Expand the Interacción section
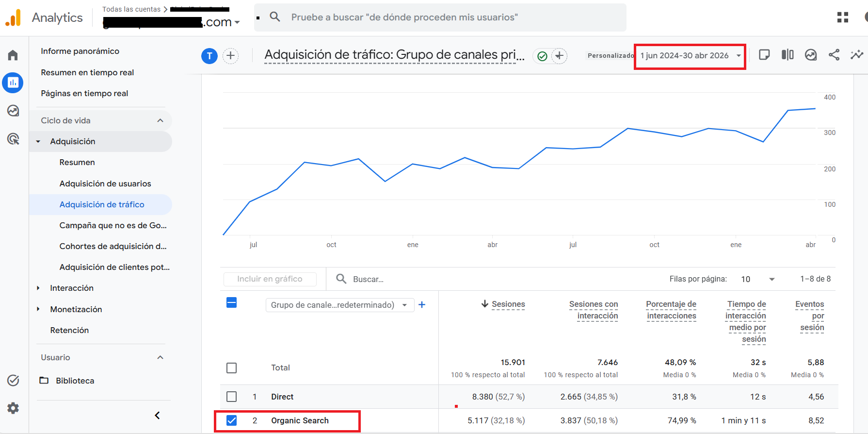The image size is (868, 434). point(38,288)
